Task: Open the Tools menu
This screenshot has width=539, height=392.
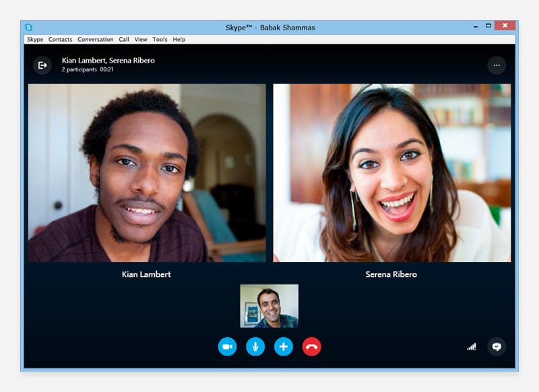Action: 160,40
